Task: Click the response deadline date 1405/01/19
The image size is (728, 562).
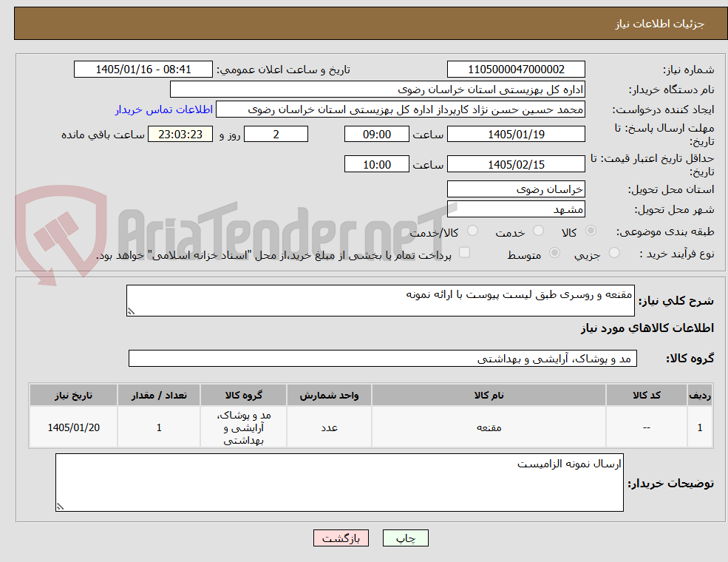Action: (x=516, y=135)
